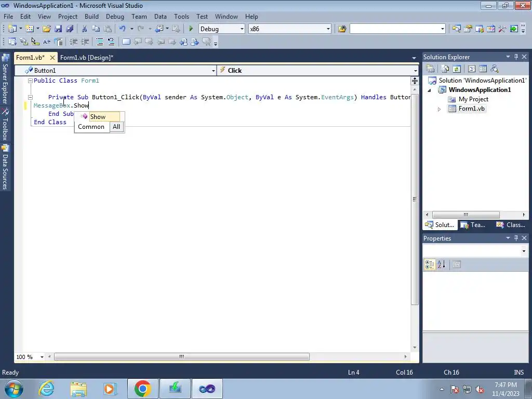Click Refresh icon in Solution Explorer toolbar

[457, 69]
